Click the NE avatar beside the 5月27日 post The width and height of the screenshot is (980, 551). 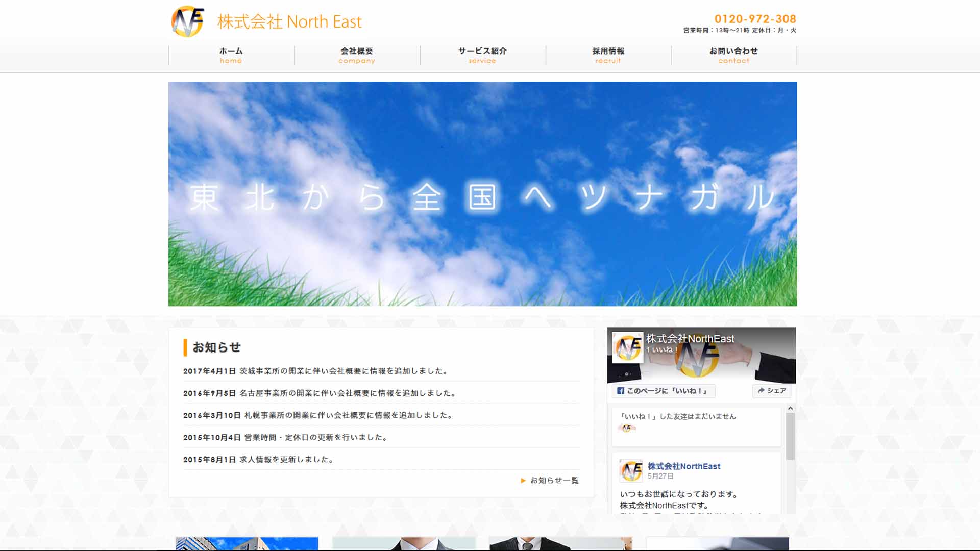coord(631,470)
